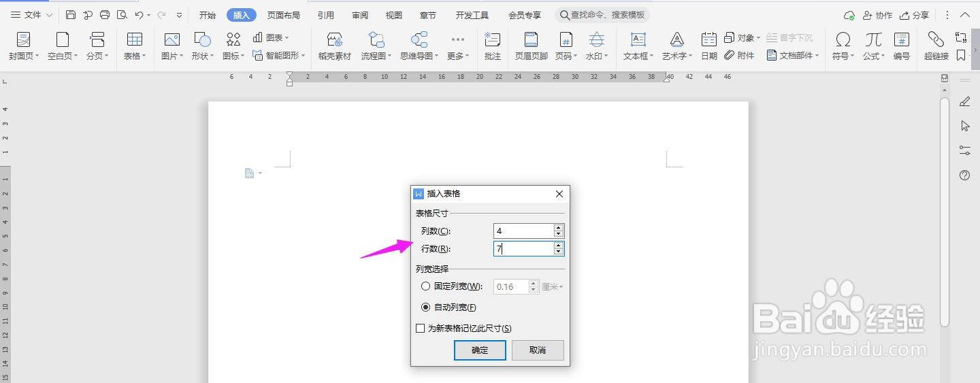Switch to 视图 (View) tab
Viewport: 980px width, 383px height.
[393, 15]
